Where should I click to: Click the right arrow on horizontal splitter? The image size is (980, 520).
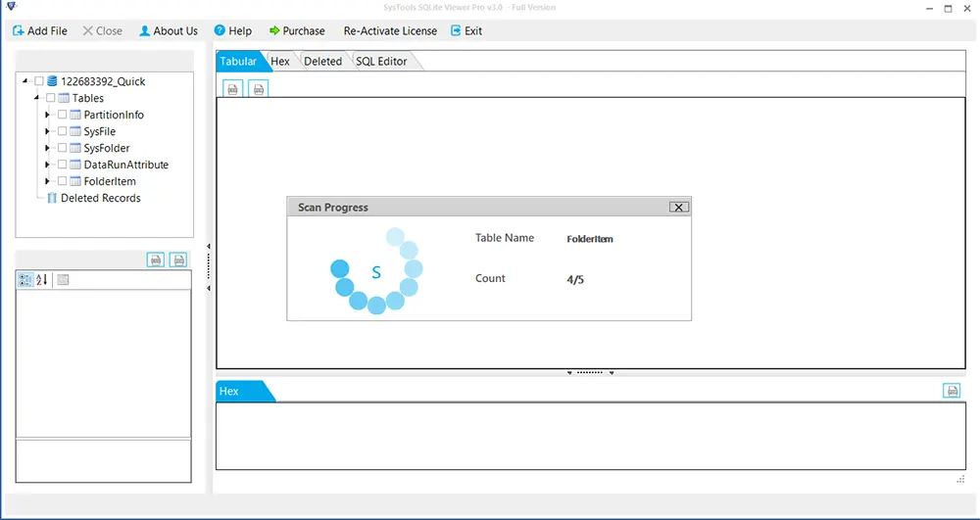click(x=612, y=373)
